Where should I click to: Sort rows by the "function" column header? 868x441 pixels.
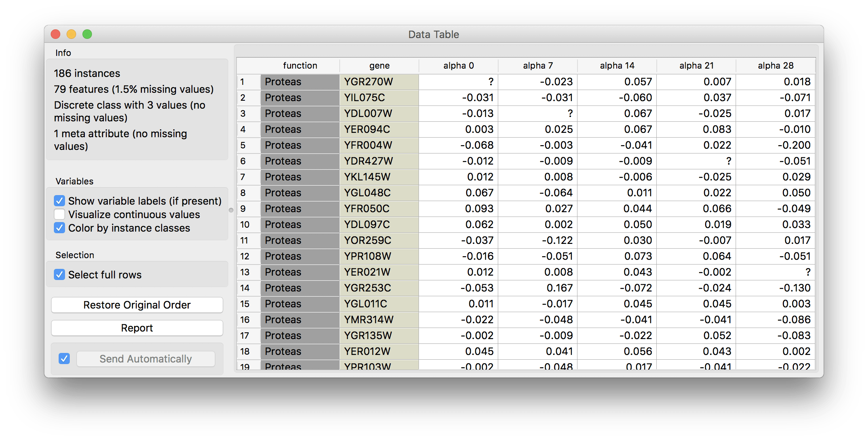click(300, 65)
